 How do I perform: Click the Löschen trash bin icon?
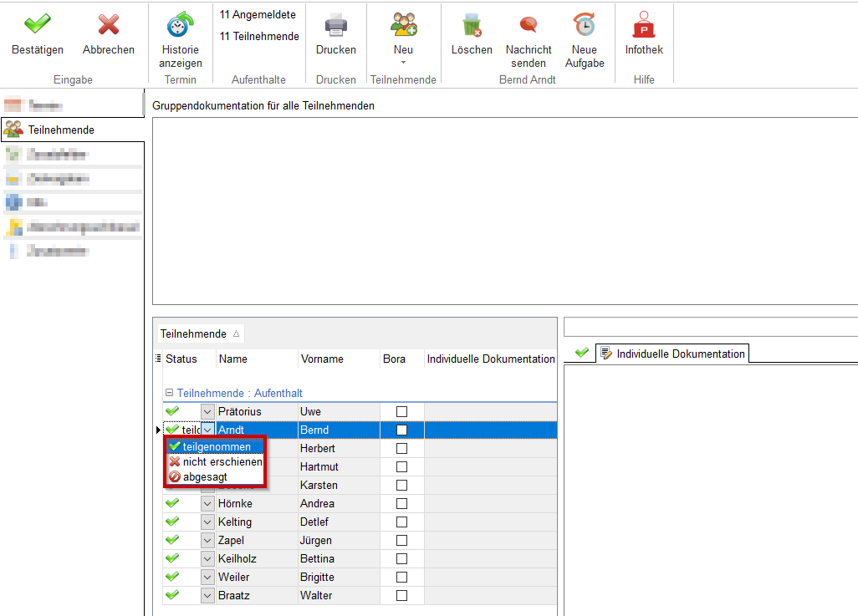pyautogui.click(x=472, y=24)
